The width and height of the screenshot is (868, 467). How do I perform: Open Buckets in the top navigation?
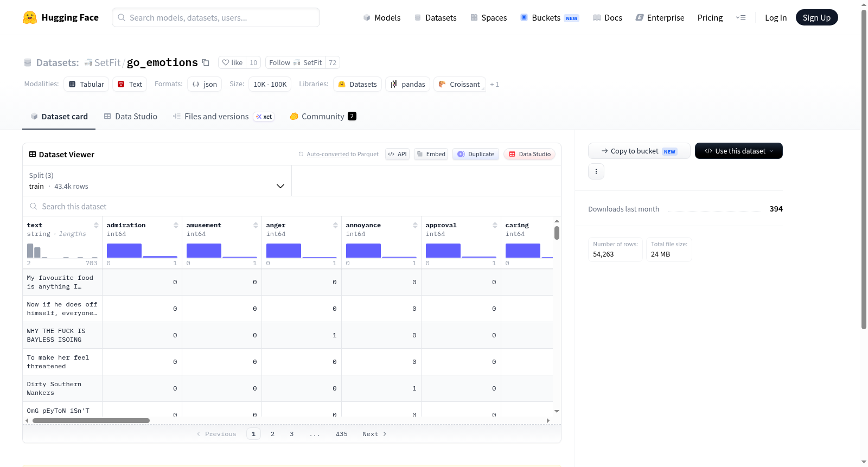pos(550,17)
